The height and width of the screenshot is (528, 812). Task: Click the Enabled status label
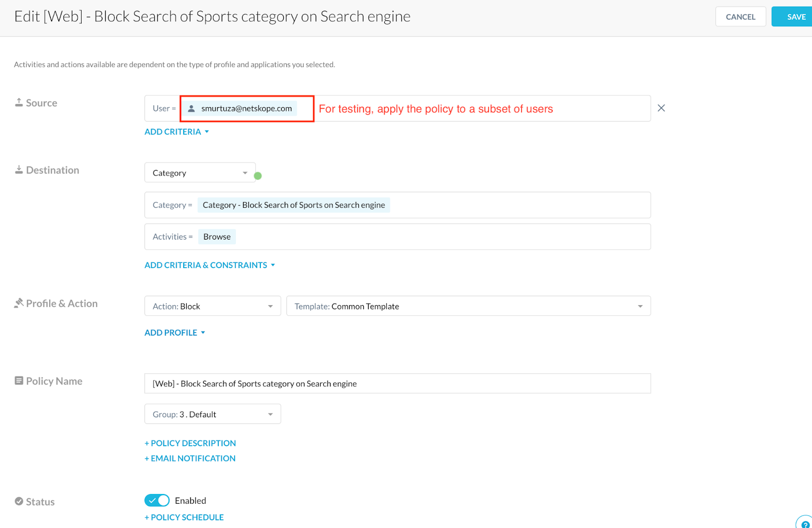(190, 501)
